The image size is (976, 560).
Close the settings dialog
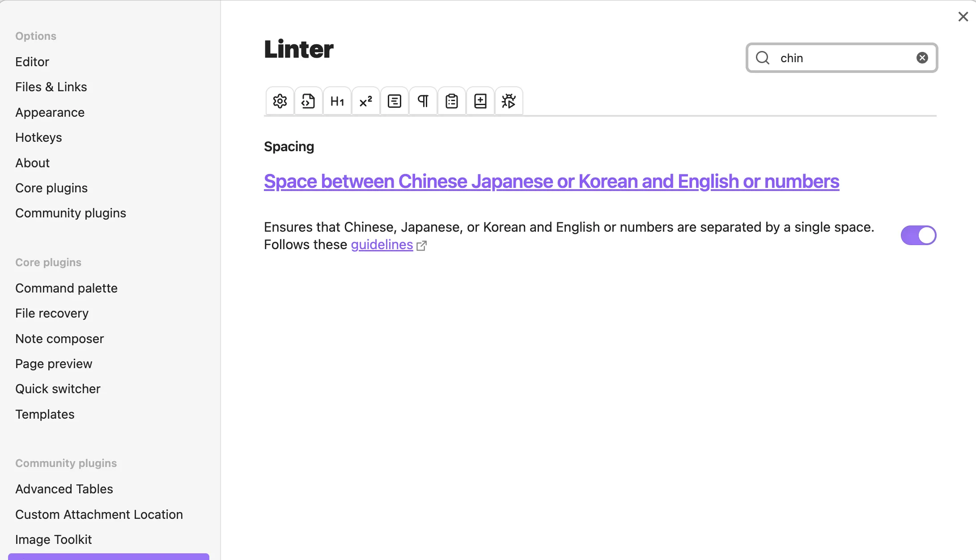click(x=963, y=17)
